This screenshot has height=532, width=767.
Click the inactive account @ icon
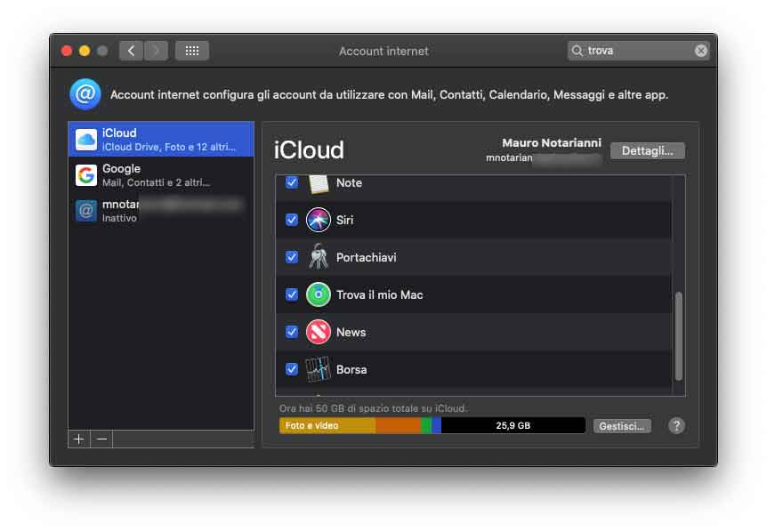[86, 211]
